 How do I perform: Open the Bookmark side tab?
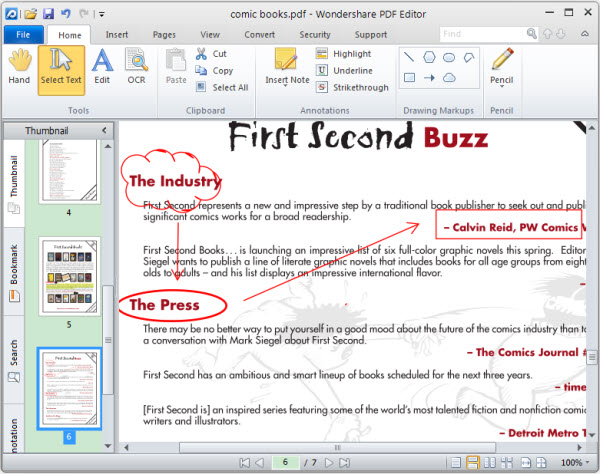tap(14, 272)
